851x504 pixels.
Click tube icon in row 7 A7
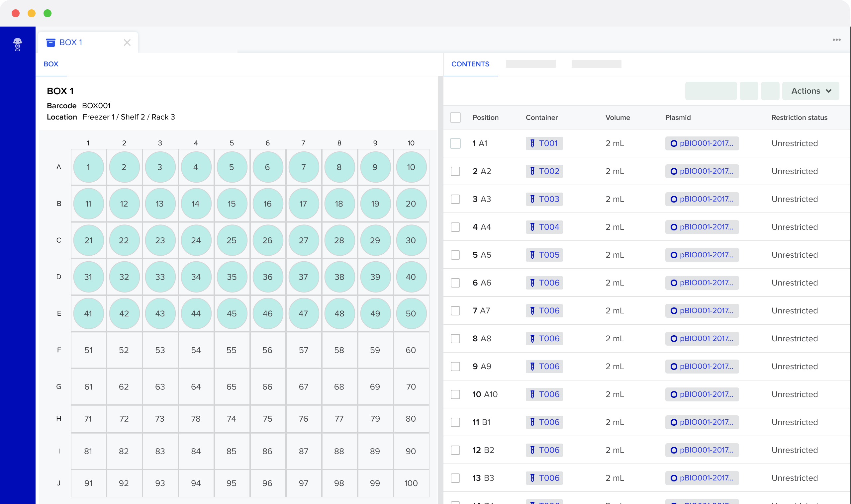coord(532,310)
